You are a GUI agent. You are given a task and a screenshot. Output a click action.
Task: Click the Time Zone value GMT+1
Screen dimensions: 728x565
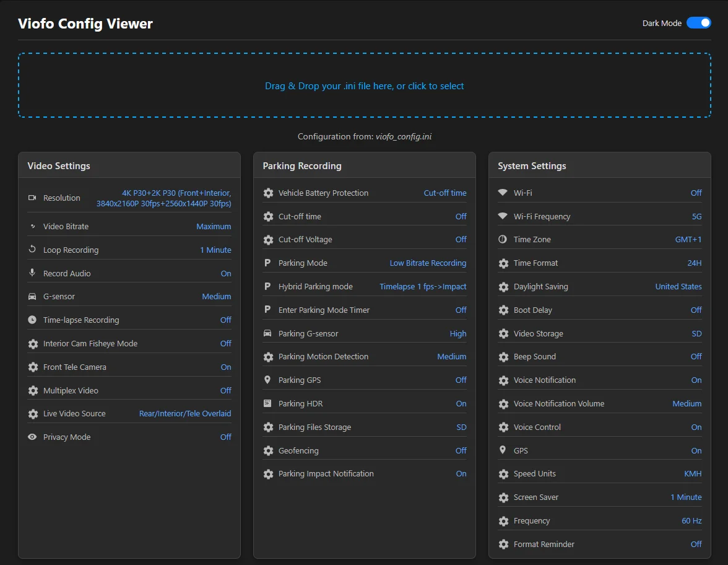[688, 239]
